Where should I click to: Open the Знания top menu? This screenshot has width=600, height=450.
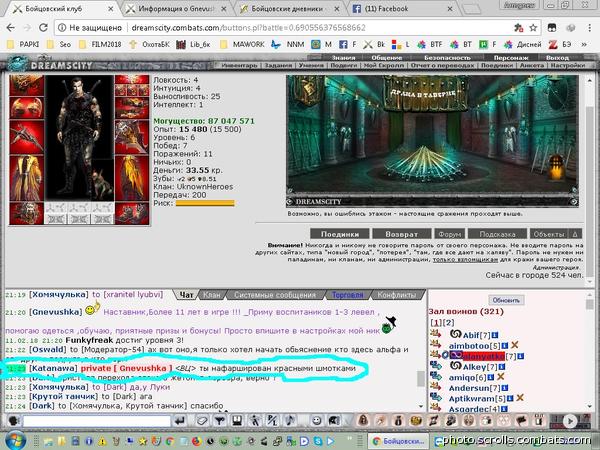click(x=343, y=57)
